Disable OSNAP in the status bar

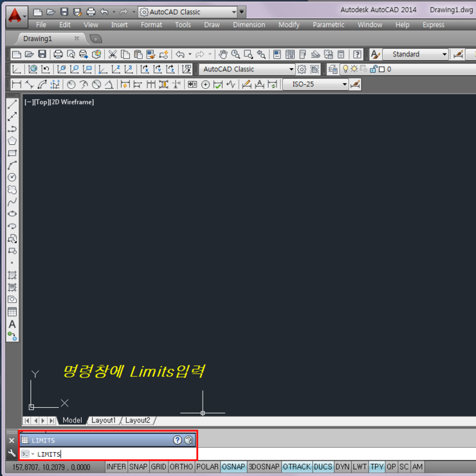[233, 466]
